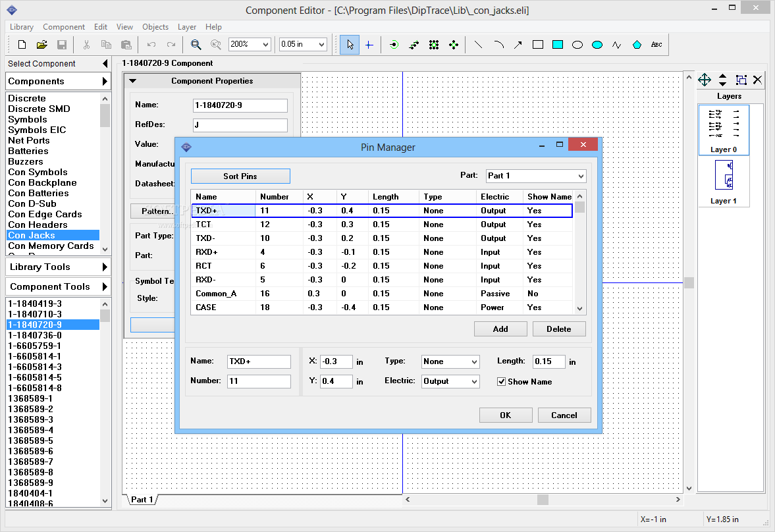Select the Layer 1 thumbnail
The image size is (775, 532).
click(x=724, y=182)
